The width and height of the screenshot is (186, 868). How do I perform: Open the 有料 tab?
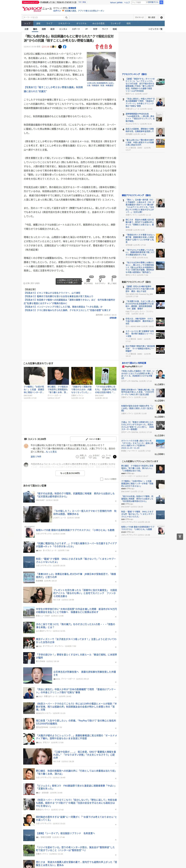128,24
